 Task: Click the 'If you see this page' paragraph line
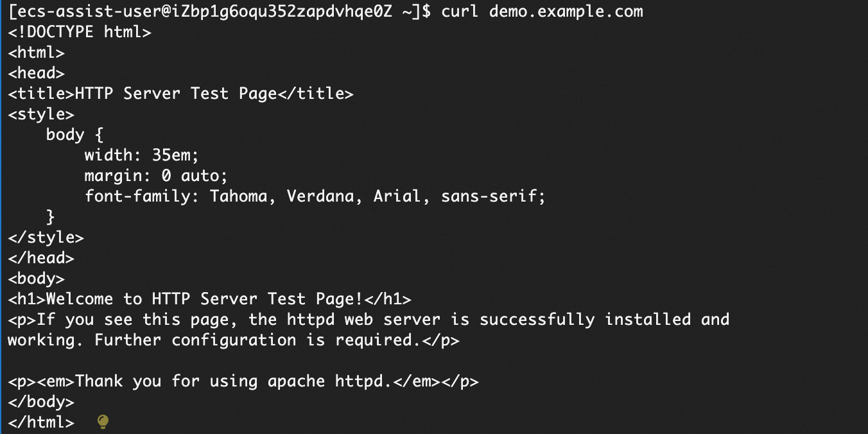(369, 320)
